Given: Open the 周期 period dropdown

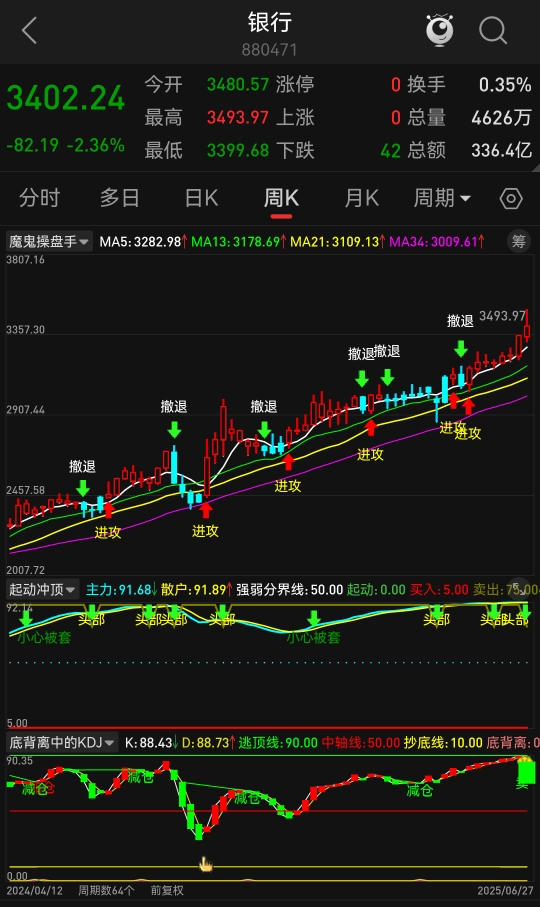Looking at the screenshot, I should click(442, 198).
